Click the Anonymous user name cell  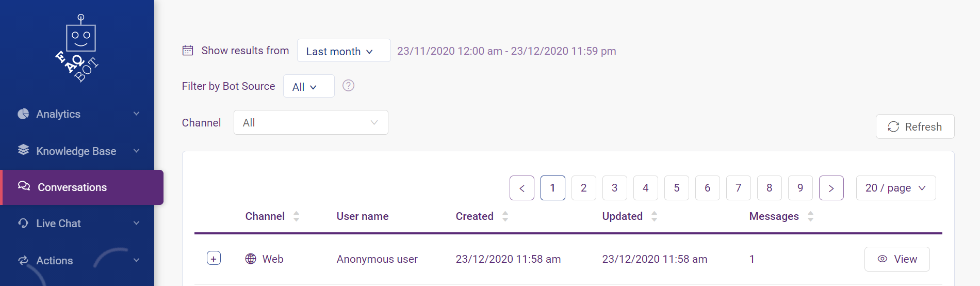[377, 259]
